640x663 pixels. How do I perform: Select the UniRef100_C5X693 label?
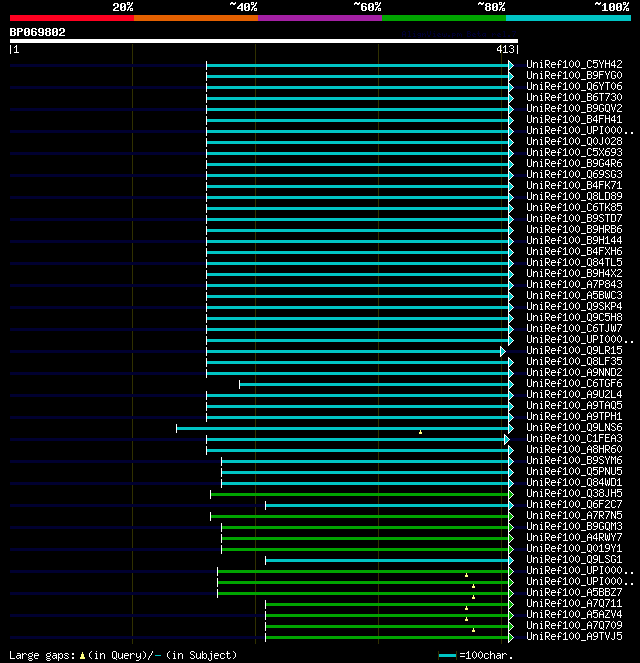point(574,152)
